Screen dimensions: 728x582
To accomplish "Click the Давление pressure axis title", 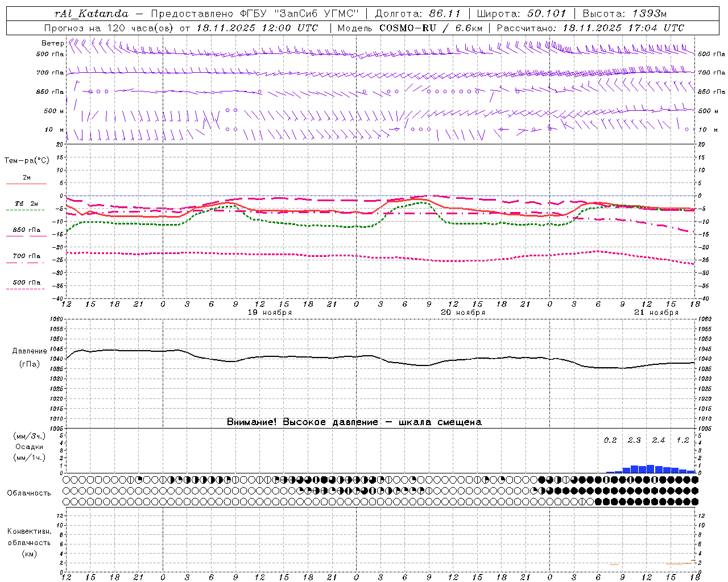I will click(x=30, y=351).
